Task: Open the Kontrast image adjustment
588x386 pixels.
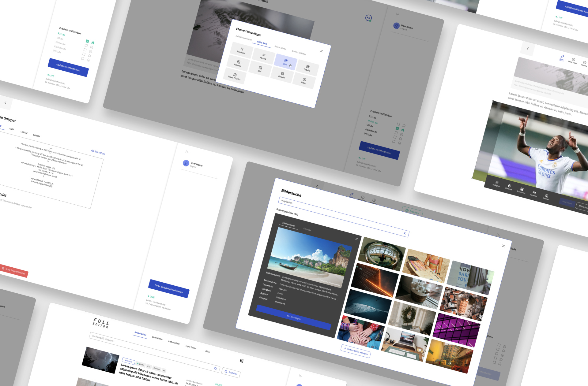Action: click(509, 187)
